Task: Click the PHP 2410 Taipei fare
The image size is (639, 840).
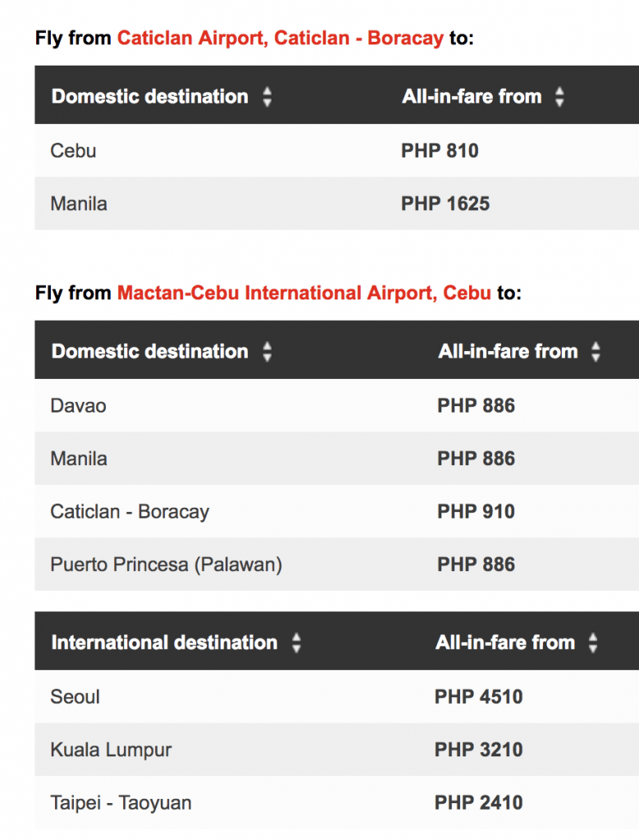Action: pos(478,802)
